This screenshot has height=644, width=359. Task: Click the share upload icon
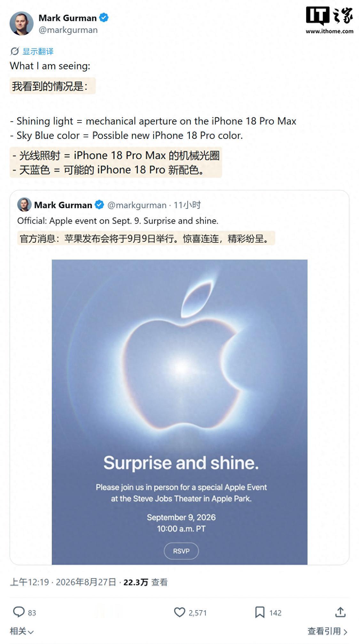pos(340,612)
